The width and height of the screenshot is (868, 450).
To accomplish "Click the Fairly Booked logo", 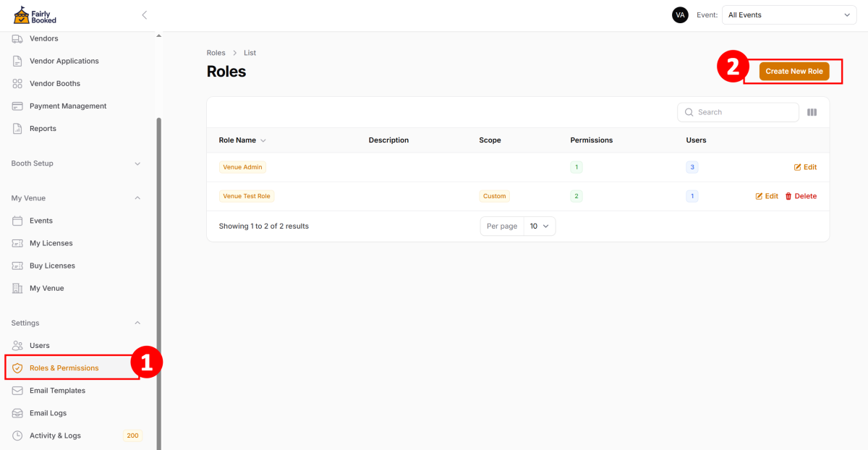I will [35, 15].
